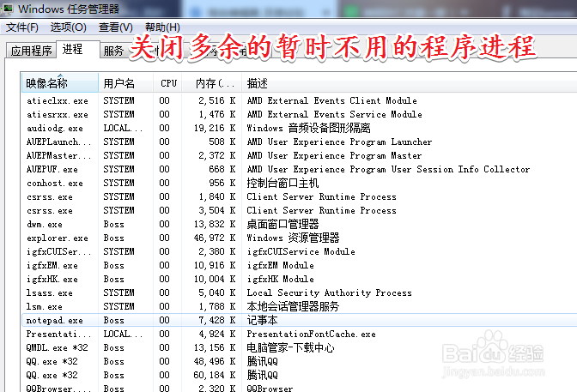The image size is (577, 392).
Task: Select the 进程 tab
Action: tap(77, 49)
